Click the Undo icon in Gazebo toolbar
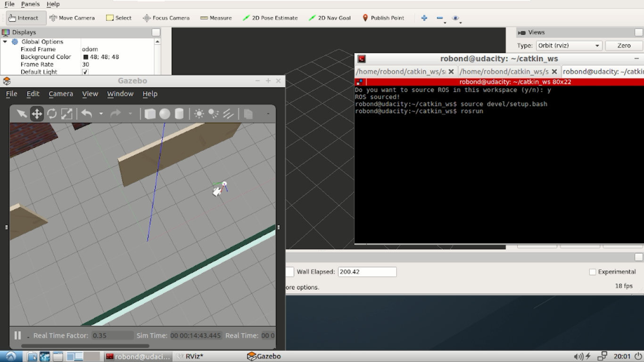644x362 pixels. coord(87,114)
